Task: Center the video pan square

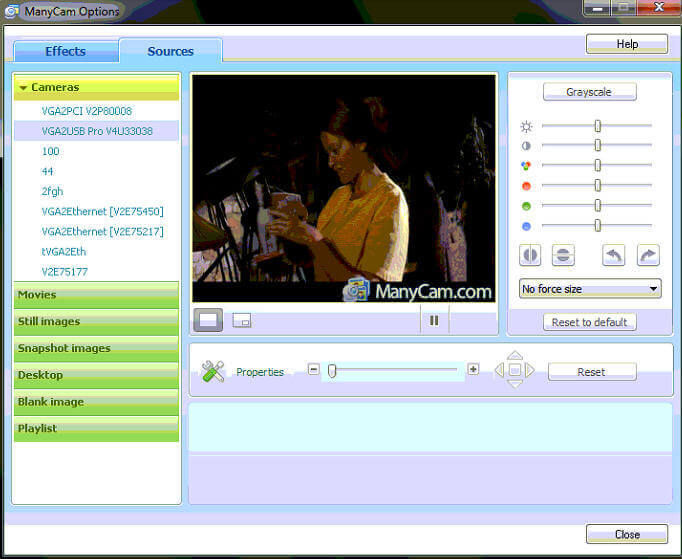Action: point(515,370)
